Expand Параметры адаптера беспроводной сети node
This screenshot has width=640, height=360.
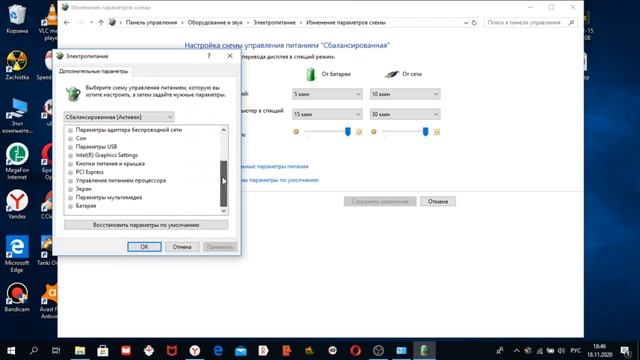[71, 130]
